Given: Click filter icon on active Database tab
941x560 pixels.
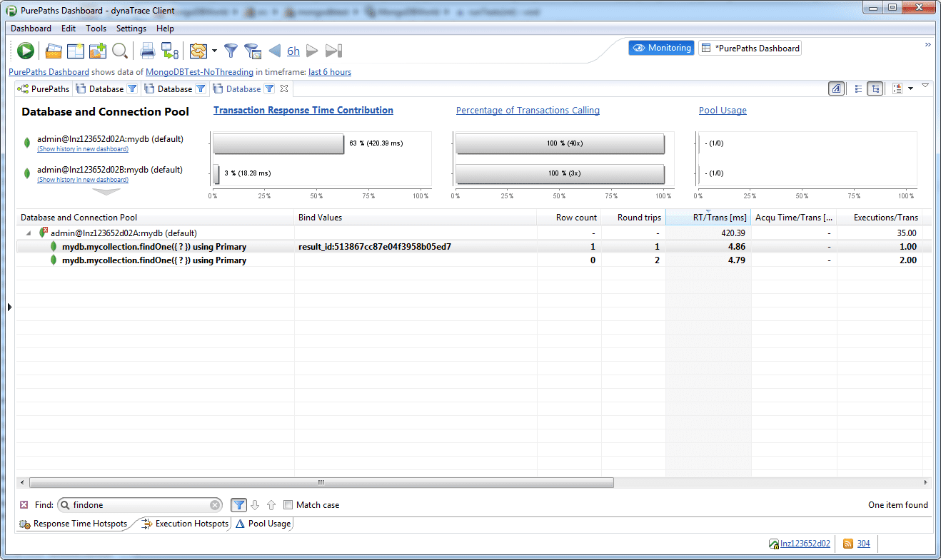Looking at the screenshot, I should tap(269, 89).
